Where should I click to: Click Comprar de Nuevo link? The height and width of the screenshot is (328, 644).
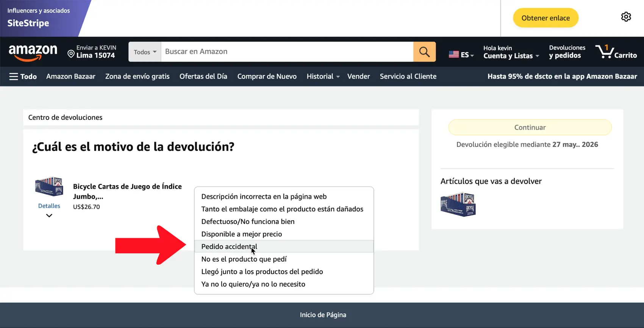267,77
